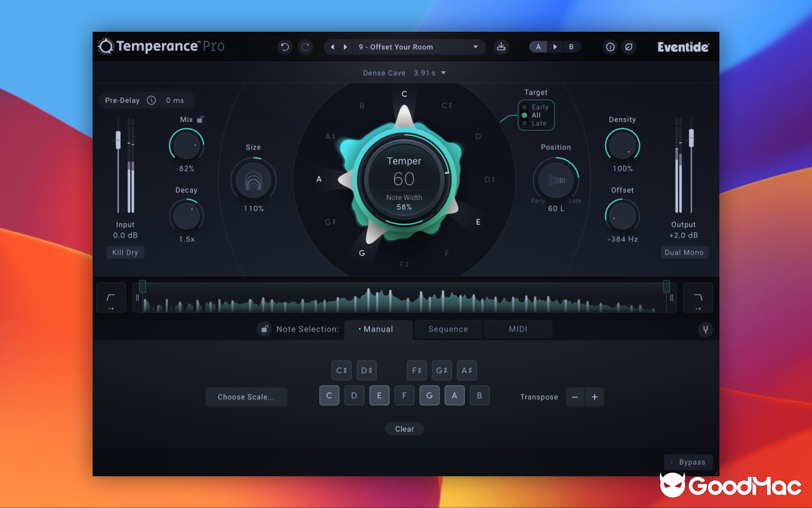
Task: Click the next-preset arrow
Action: coord(346,47)
